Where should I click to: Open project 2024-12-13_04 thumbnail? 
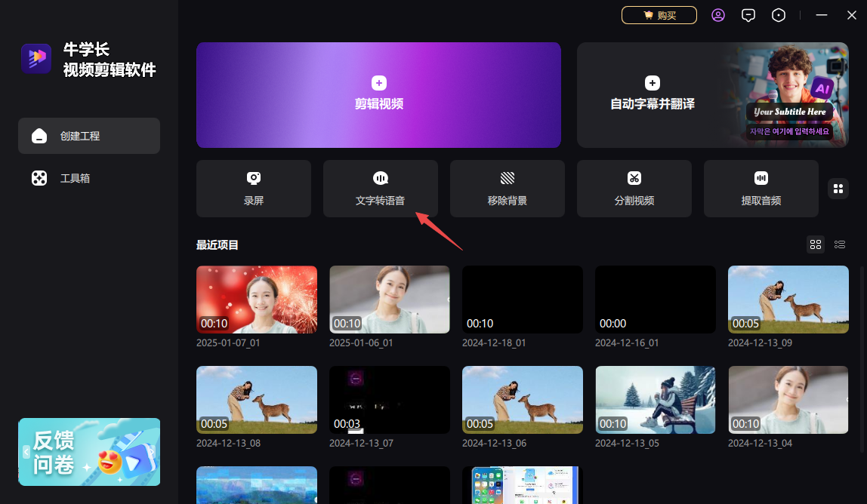click(x=788, y=400)
